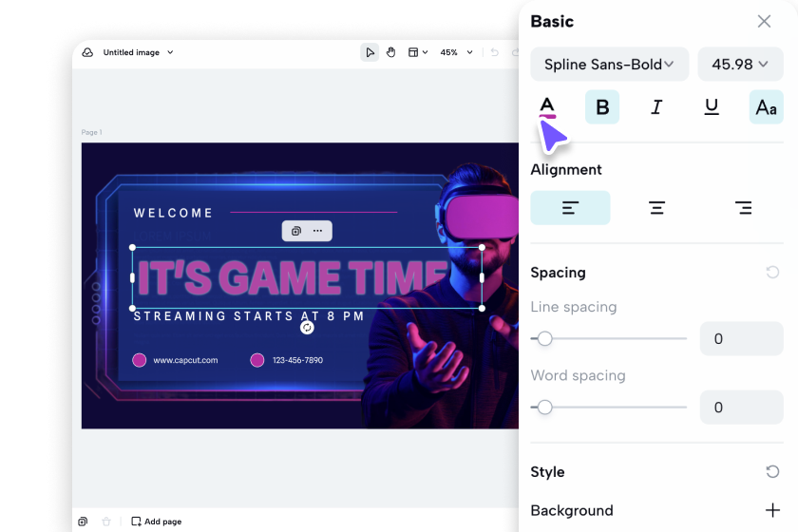The image size is (798, 532).
Task: Click the Word spacing slider handle
Action: [x=544, y=408]
